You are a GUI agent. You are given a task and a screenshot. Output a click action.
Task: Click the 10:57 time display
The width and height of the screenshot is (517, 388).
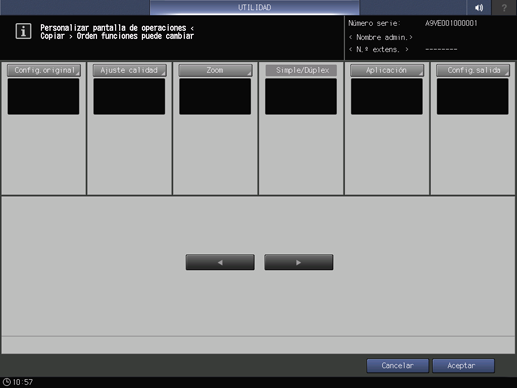click(23, 382)
